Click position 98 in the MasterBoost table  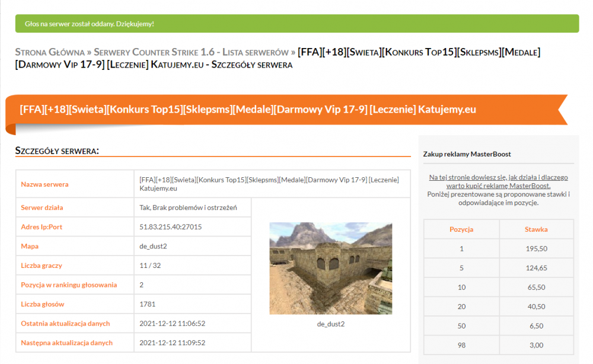click(461, 344)
